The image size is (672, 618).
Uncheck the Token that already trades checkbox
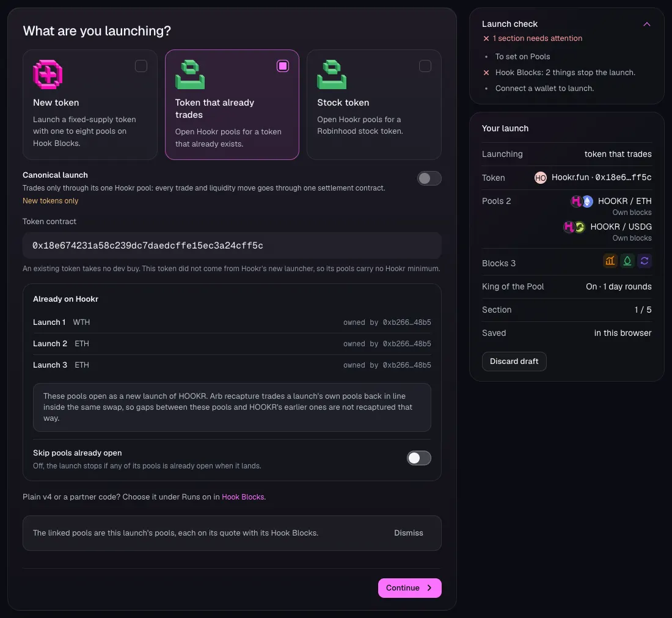[x=283, y=66]
